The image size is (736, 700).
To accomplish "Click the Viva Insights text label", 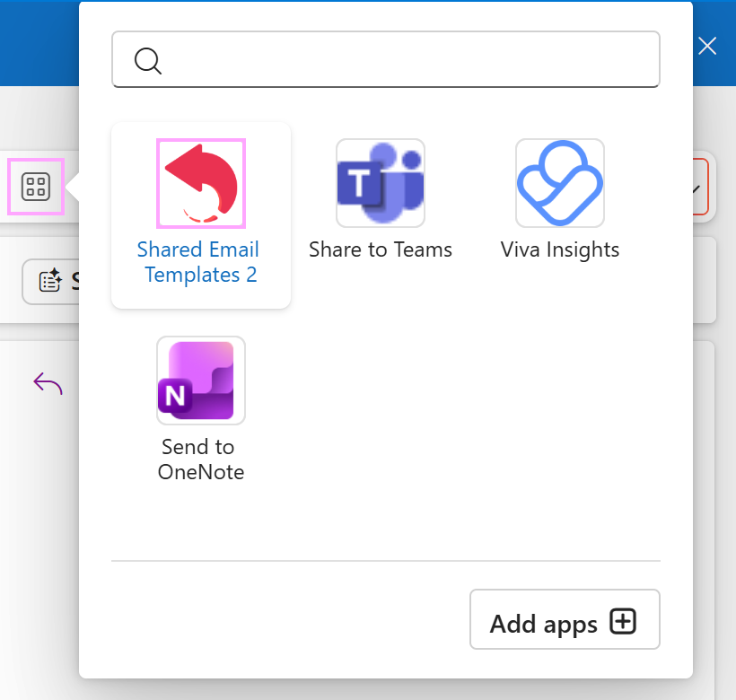I will coord(559,249).
